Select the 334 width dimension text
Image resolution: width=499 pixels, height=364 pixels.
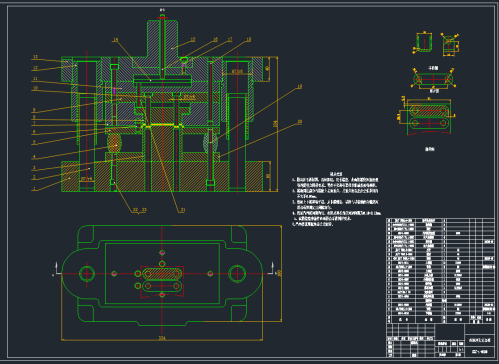point(162,338)
